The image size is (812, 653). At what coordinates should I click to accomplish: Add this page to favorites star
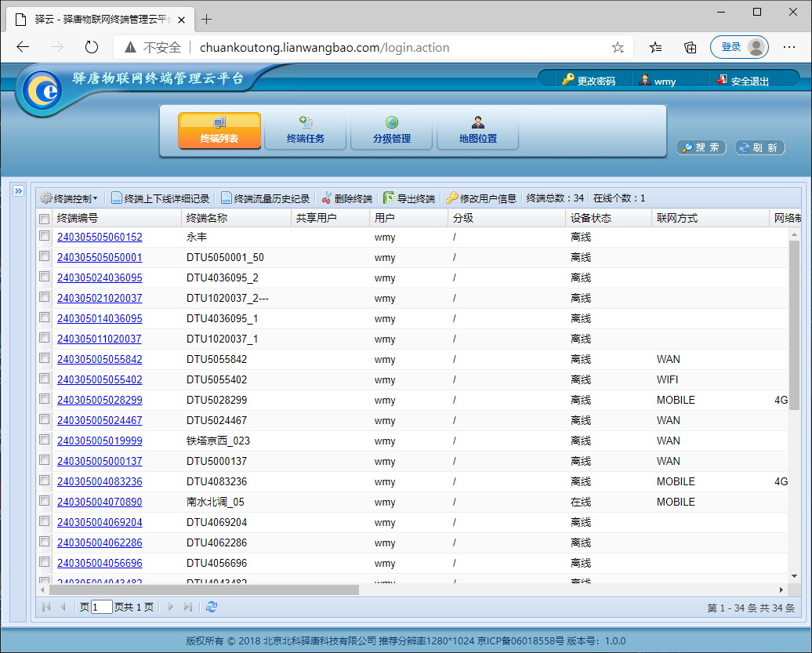(x=618, y=48)
